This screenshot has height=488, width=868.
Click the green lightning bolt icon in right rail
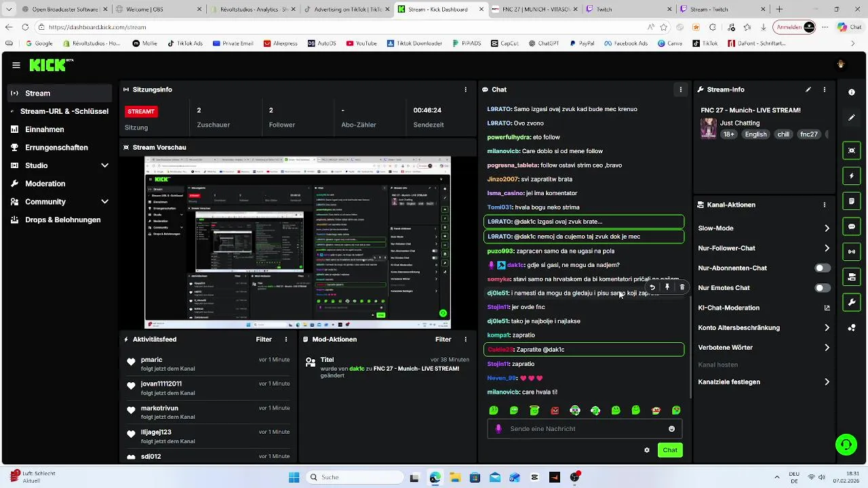tap(852, 176)
